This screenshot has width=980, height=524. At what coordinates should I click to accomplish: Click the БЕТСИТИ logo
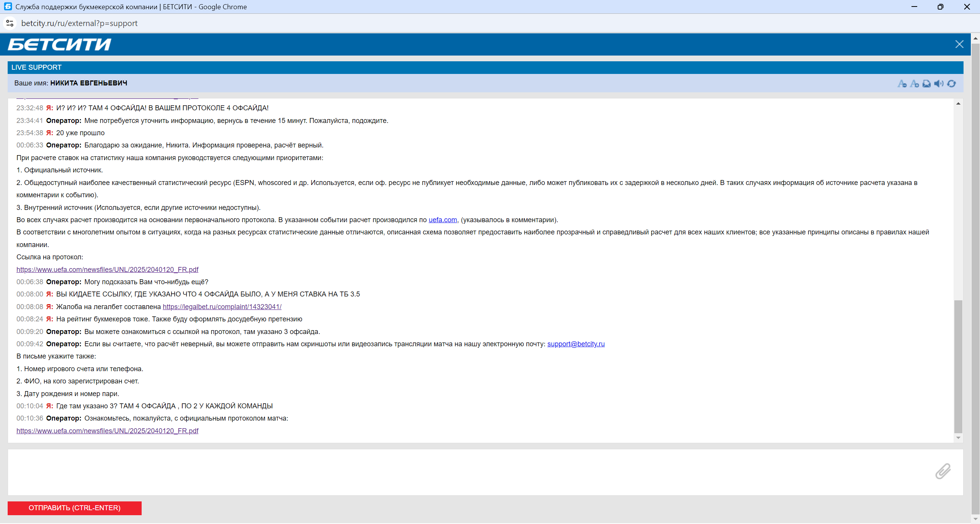pyautogui.click(x=59, y=44)
